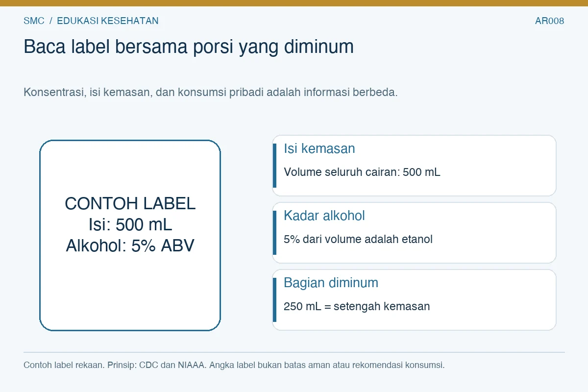Click the Bagian diminum card heading

[331, 283]
